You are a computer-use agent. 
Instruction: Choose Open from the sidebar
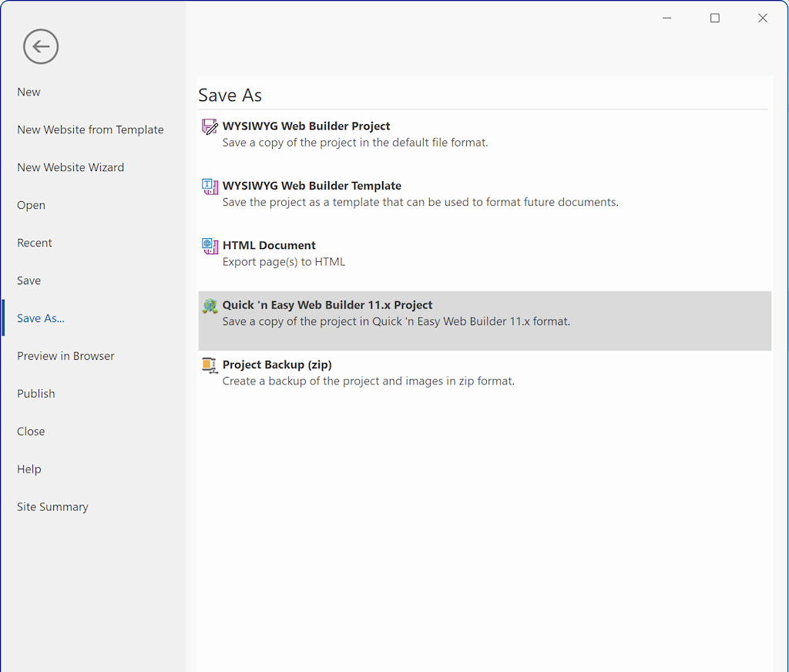pyautogui.click(x=31, y=205)
